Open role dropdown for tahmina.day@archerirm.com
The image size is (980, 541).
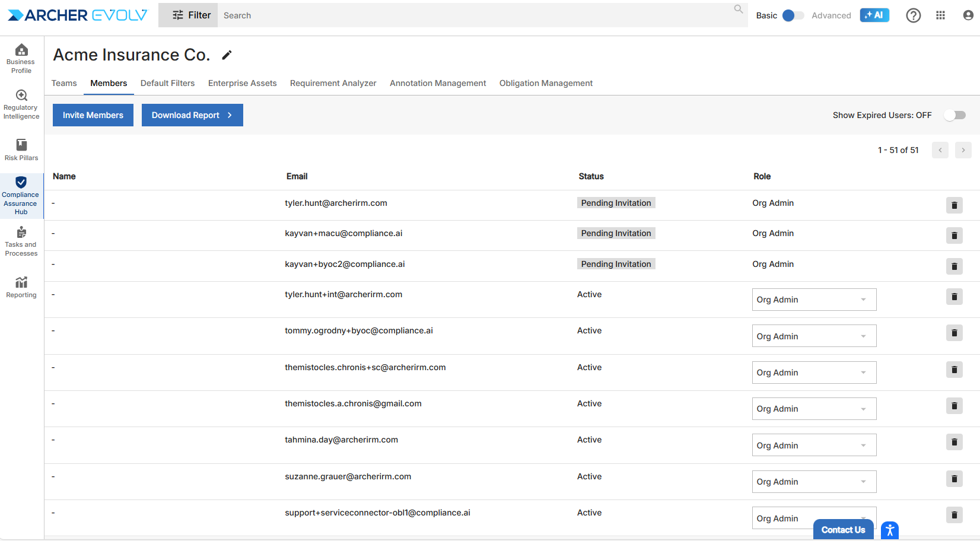coord(813,445)
